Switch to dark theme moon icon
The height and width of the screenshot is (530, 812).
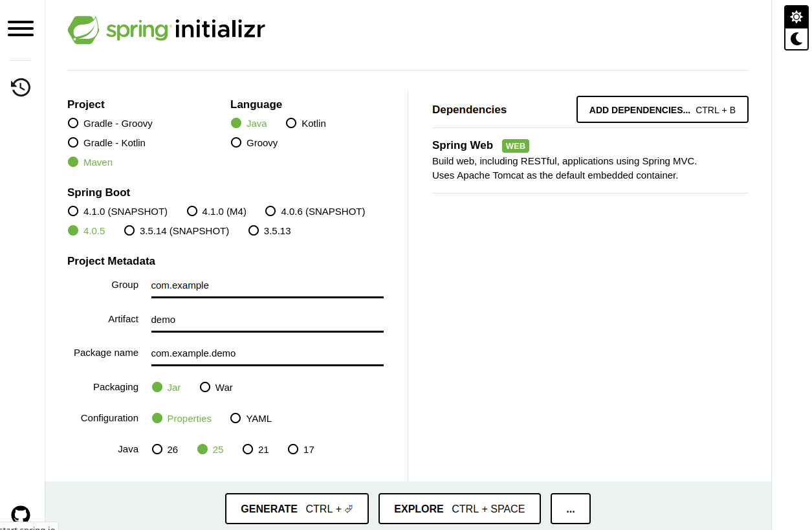tap(796, 39)
